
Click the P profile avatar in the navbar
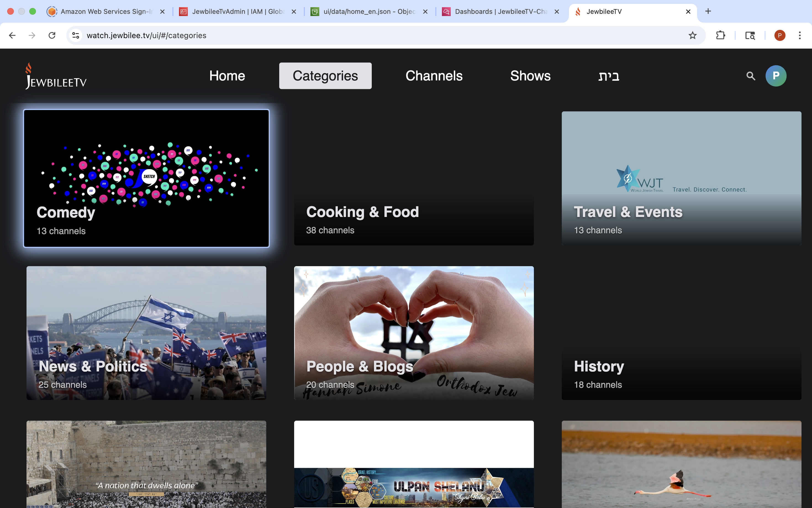click(x=776, y=76)
